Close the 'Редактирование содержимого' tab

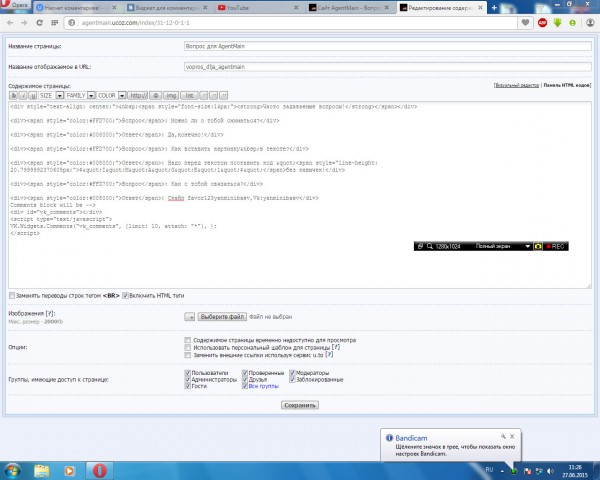point(480,8)
